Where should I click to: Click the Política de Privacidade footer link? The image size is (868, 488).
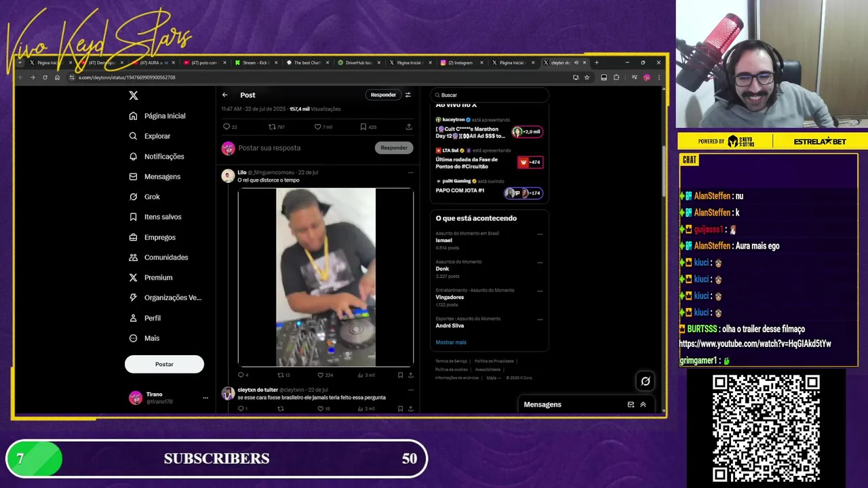[x=494, y=361]
